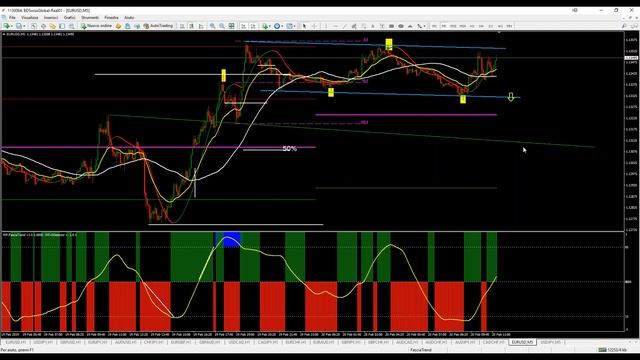
Task: Toggle Auto Scroll of the chart
Action: [x=243, y=26]
